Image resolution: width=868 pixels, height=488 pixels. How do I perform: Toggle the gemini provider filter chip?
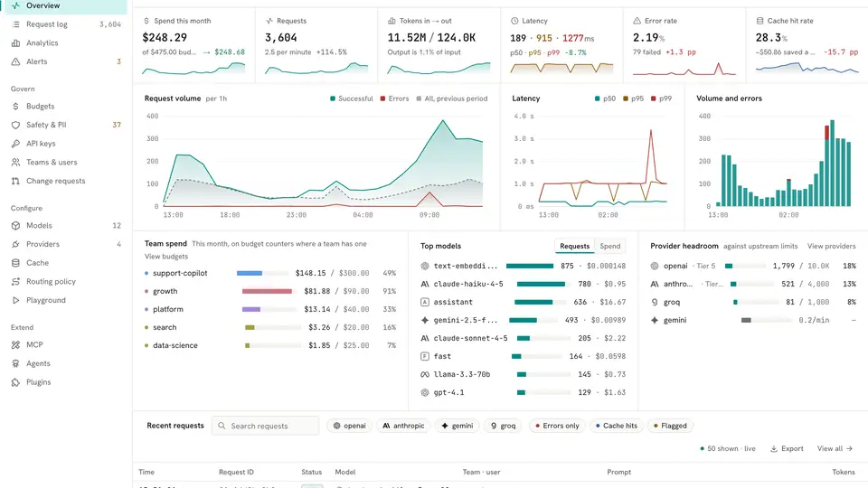(x=458, y=426)
